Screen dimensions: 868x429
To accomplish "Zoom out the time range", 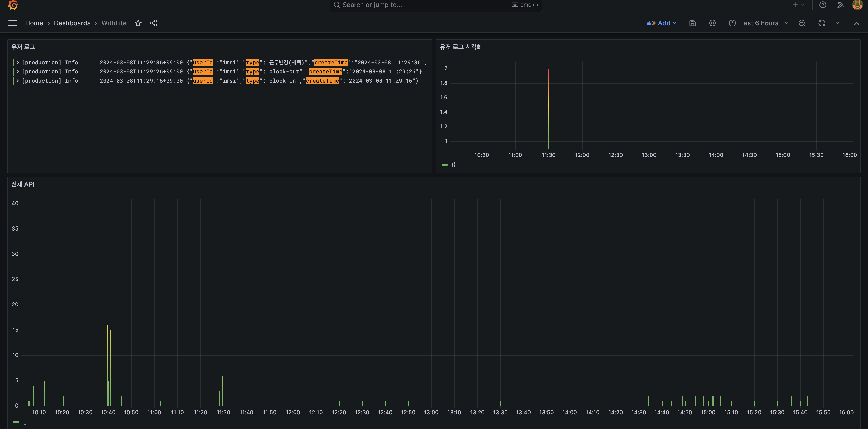I will click(802, 23).
